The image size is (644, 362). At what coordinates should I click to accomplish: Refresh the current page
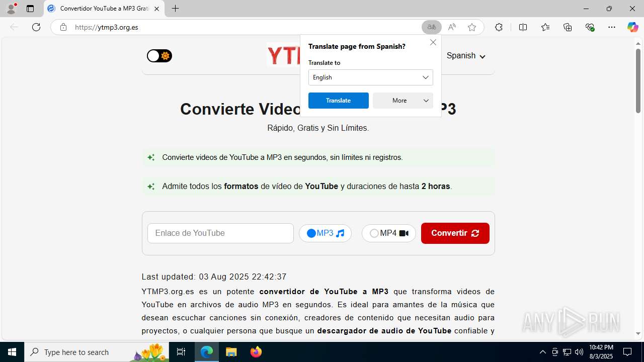pos(36,27)
